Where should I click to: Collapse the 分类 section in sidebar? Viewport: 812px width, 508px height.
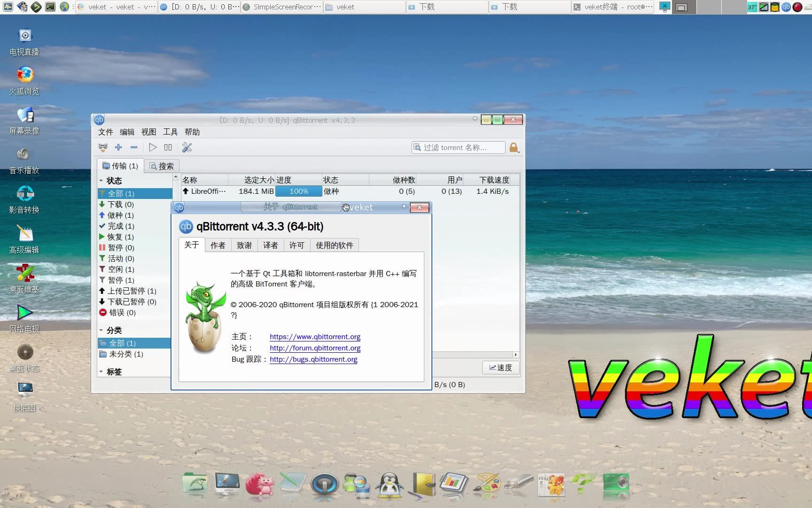coord(101,330)
